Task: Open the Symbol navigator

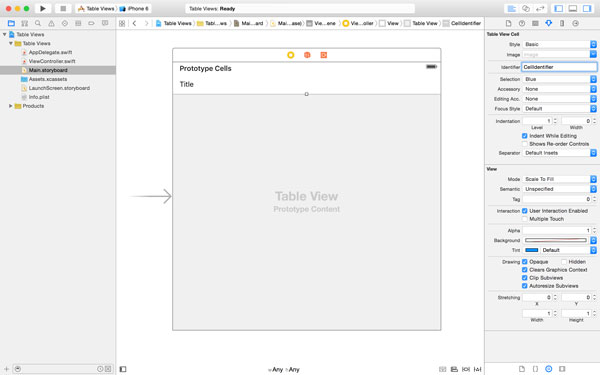Action: coord(24,23)
